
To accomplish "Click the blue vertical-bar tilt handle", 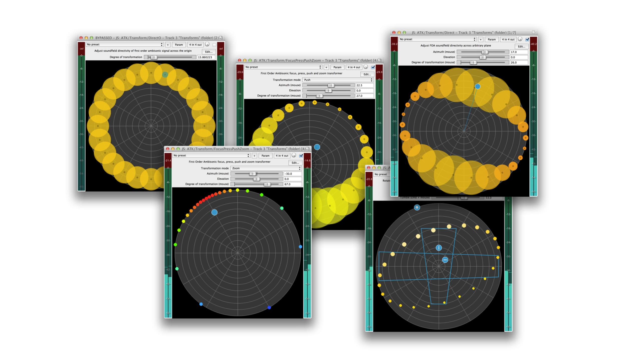I will pyautogui.click(x=439, y=248).
